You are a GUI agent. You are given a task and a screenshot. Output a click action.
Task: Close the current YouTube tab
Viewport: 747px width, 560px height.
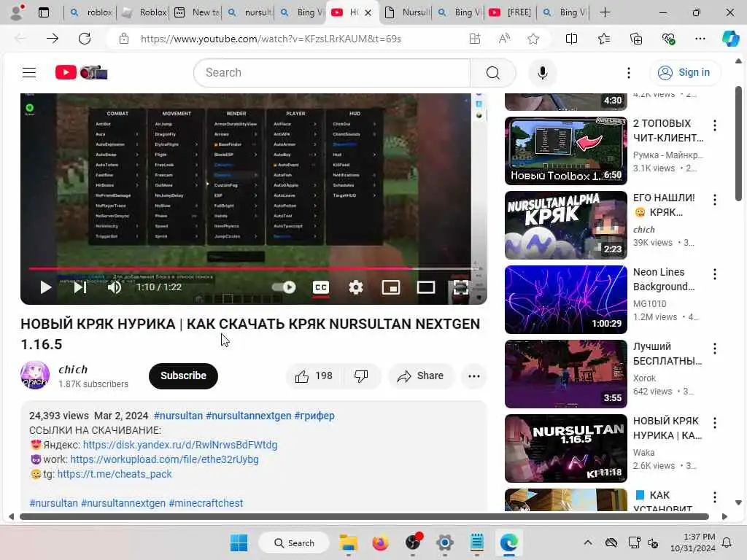(368, 13)
